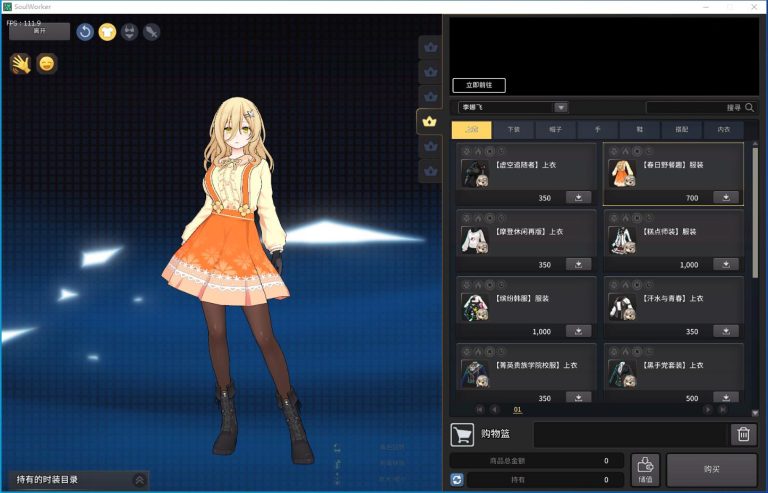Switch to the 帽子 tab
The image size is (768, 493).
555,130
